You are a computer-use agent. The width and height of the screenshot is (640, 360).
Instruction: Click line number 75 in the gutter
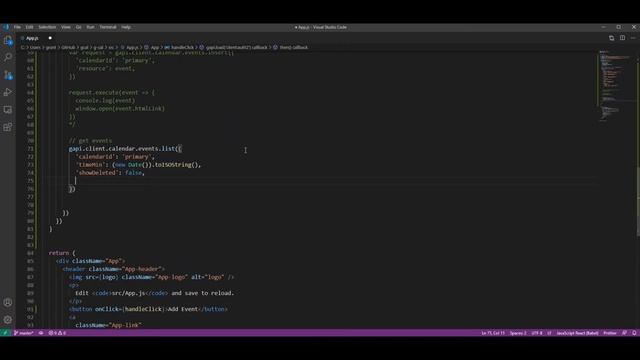click(31, 181)
